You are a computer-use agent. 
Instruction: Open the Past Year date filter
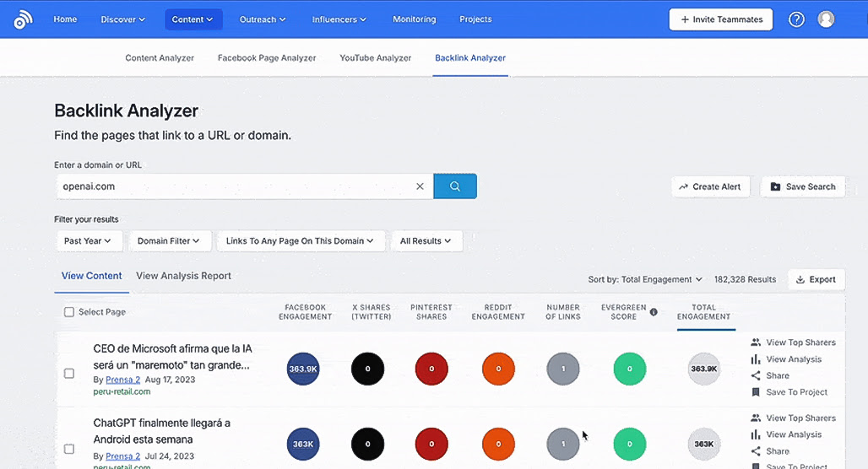click(x=89, y=241)
